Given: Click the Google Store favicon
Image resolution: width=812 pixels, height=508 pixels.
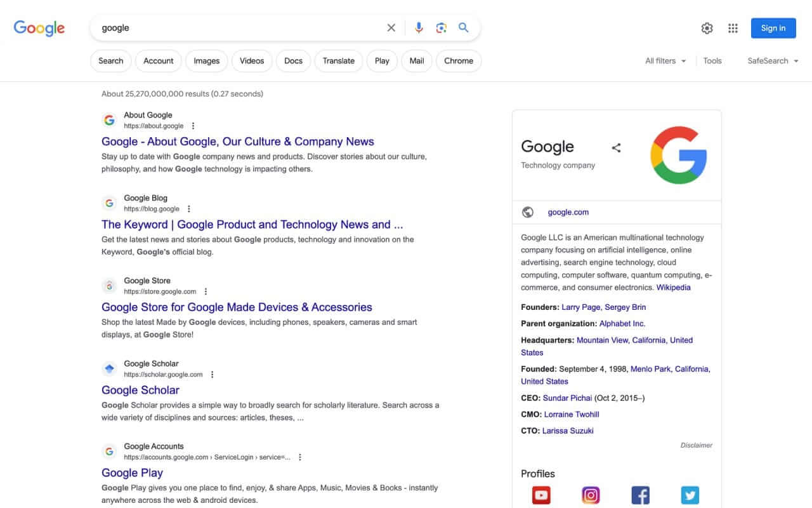Looking at the screenshot, I should pos(110,286).
